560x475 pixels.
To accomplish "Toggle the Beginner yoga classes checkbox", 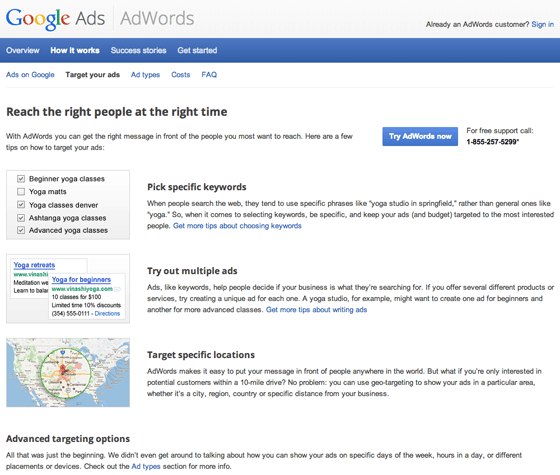I will [x=21, y=179].
